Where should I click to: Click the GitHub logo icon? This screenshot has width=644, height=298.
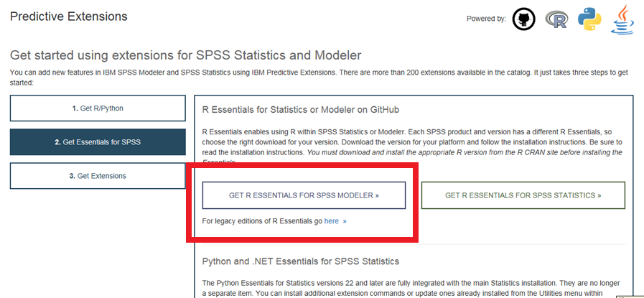click(523, 19)
